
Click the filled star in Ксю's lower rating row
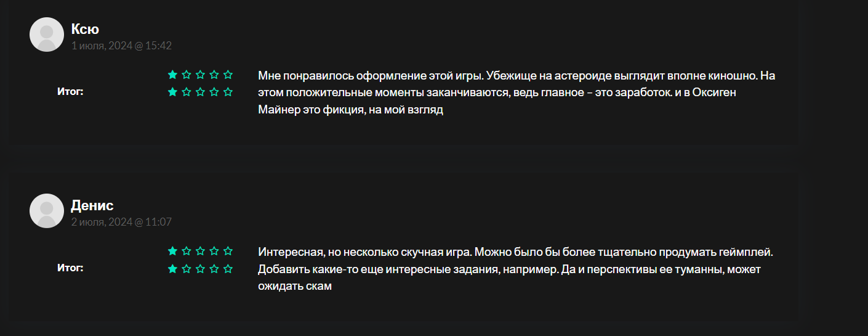[x=173, y=92]
